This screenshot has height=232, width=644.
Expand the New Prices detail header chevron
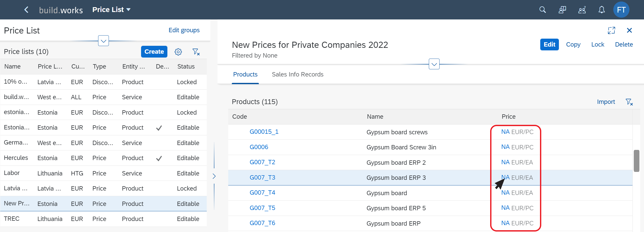(434, 64)
